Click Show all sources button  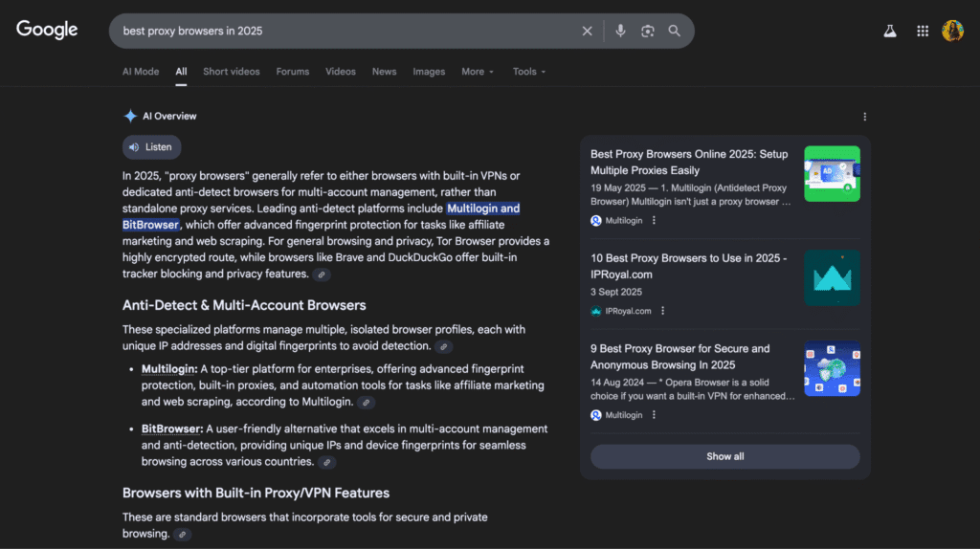[x=724, y=456]
